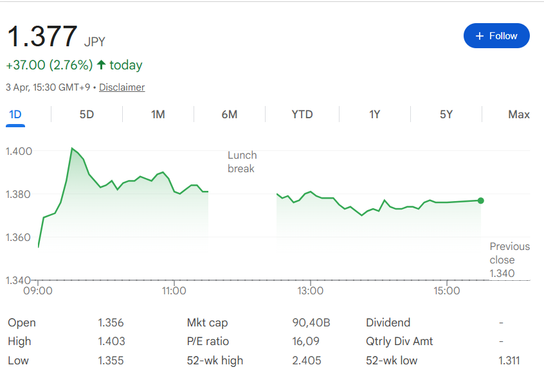The image size is (544, 392).
Task: Click the P/E value 16,09
Action: coord(305,341)
